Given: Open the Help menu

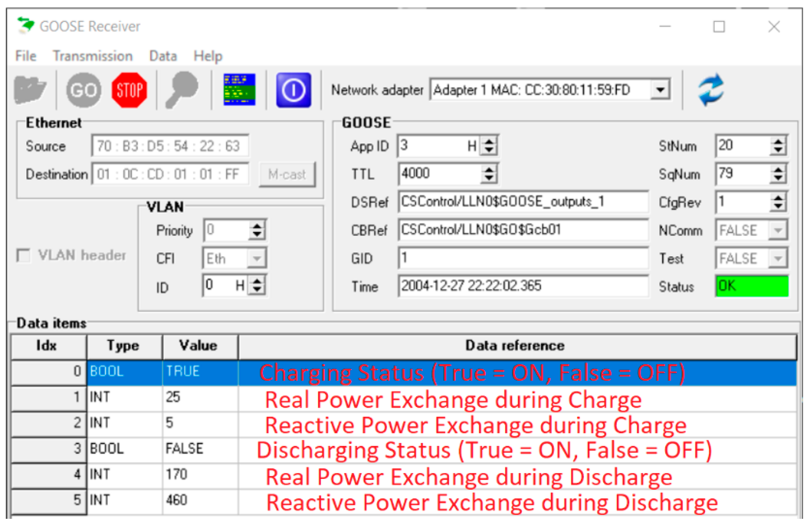Looking at the screenshot, I should click(x=208, y=56).
